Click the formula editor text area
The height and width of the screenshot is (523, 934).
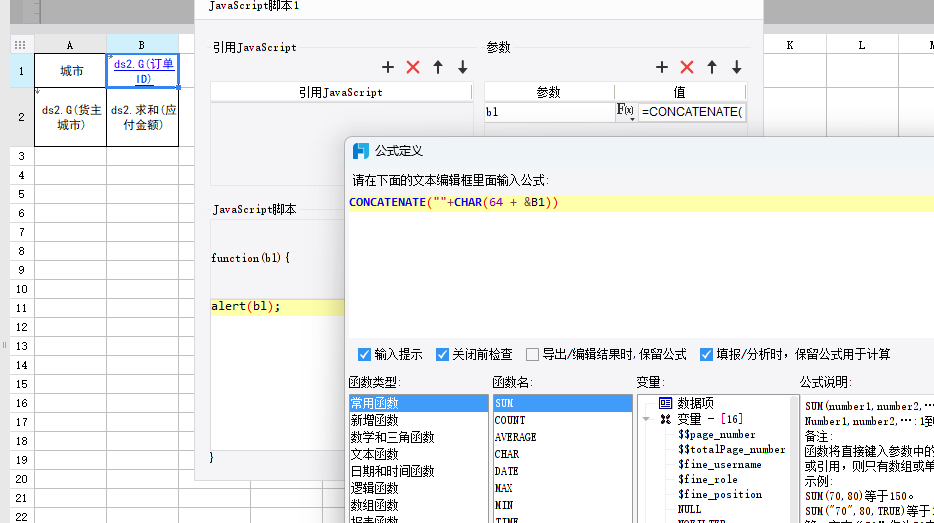[641, 267]
